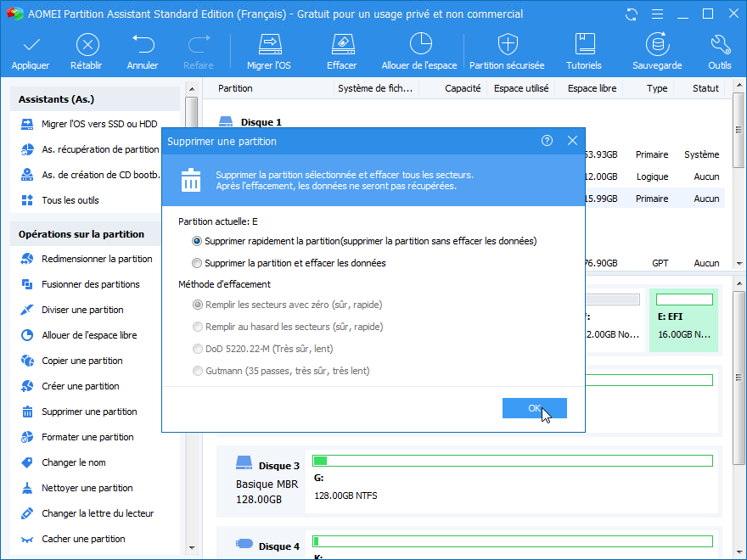The height and width of the screenshot is (560, 747).
Task: Click the Assistants (As.) section header
Action: pos(95,99)
